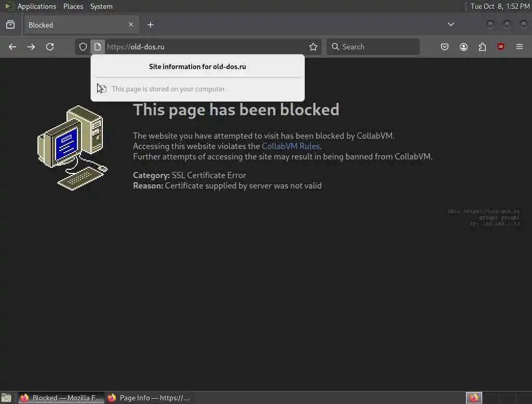Image resolution: width=532 pixels, height=404 pixels.
Task: Click the 'This page is stored on your computer' text
Action: pyautogui.click(x=169, y=89)
